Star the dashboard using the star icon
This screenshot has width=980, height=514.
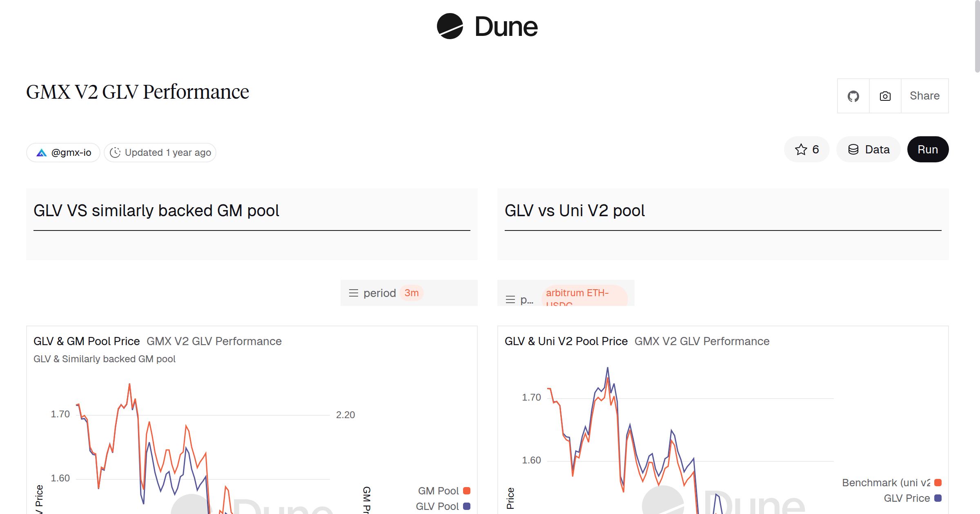click(801, 149)
